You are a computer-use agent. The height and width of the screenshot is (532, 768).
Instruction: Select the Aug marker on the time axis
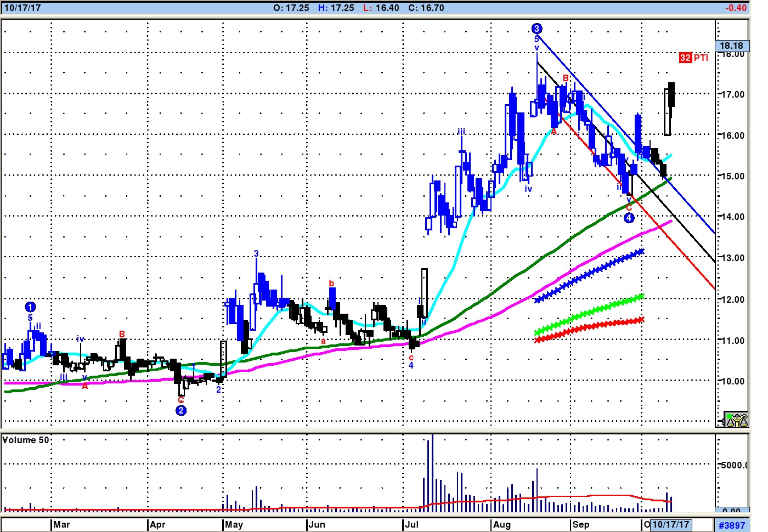pyautogui.click(x=501, y=524)
